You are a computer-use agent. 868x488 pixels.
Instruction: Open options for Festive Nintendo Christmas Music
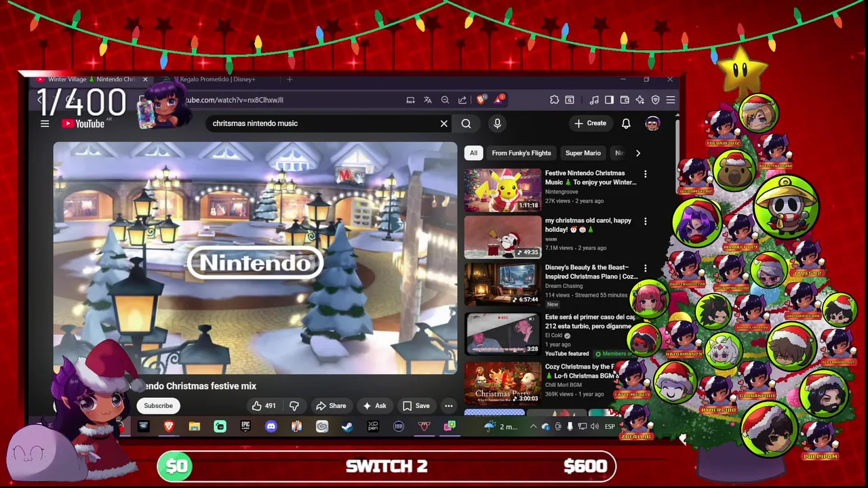pos(646,174)
